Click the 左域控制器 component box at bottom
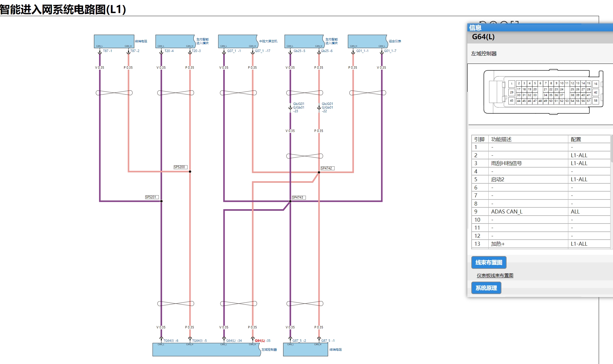 pos(206,350)
